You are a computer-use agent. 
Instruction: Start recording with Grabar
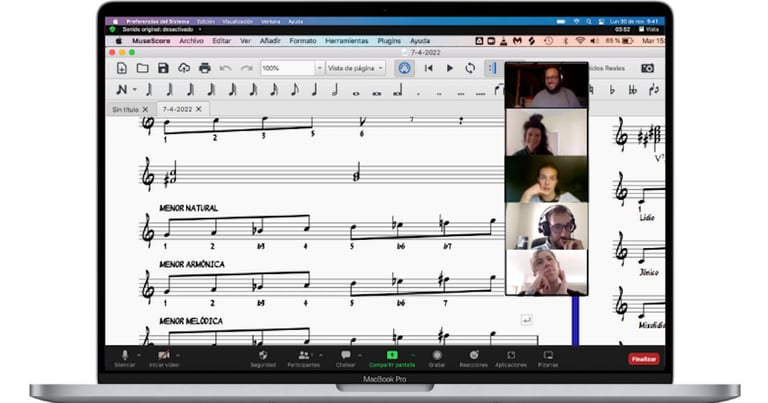437,359
